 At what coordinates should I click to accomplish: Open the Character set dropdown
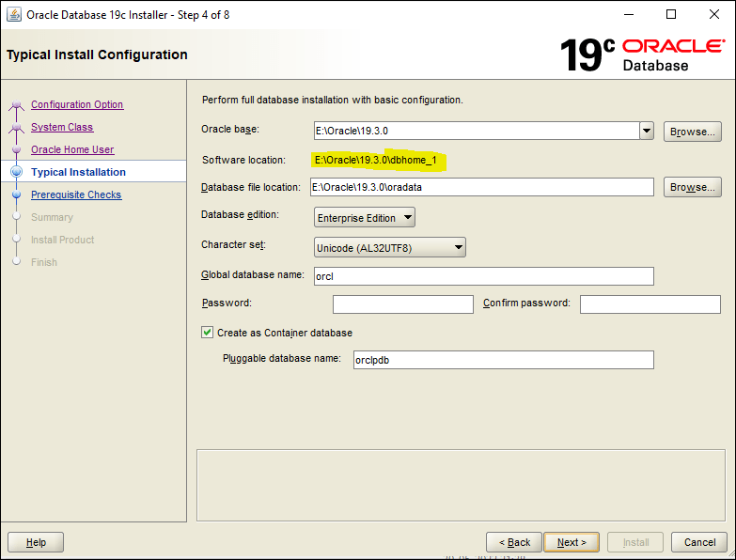[389, 248]
